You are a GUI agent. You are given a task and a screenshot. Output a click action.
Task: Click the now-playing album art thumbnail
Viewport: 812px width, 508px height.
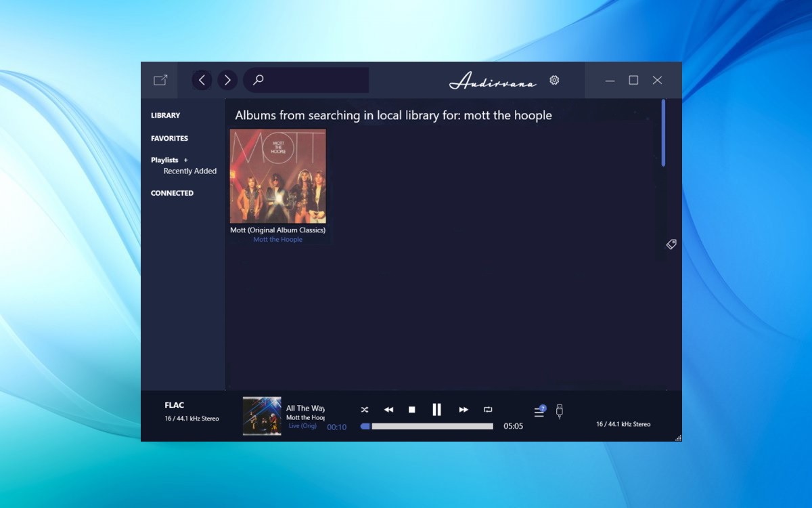tap(262, 416)
